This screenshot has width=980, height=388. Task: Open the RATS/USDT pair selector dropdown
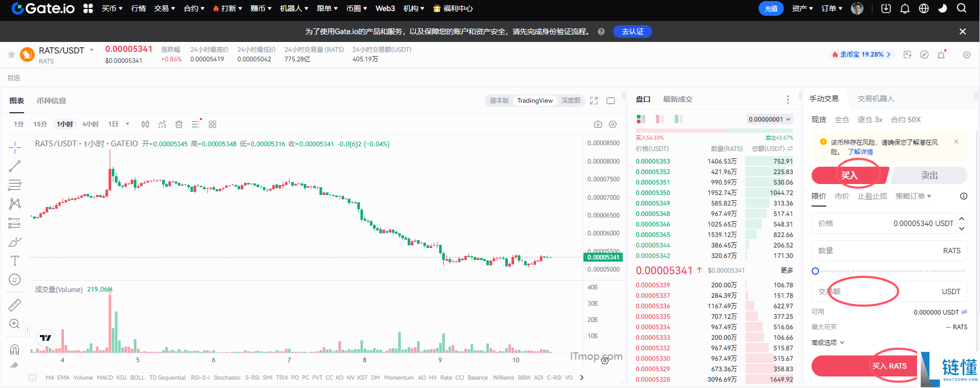92,50
